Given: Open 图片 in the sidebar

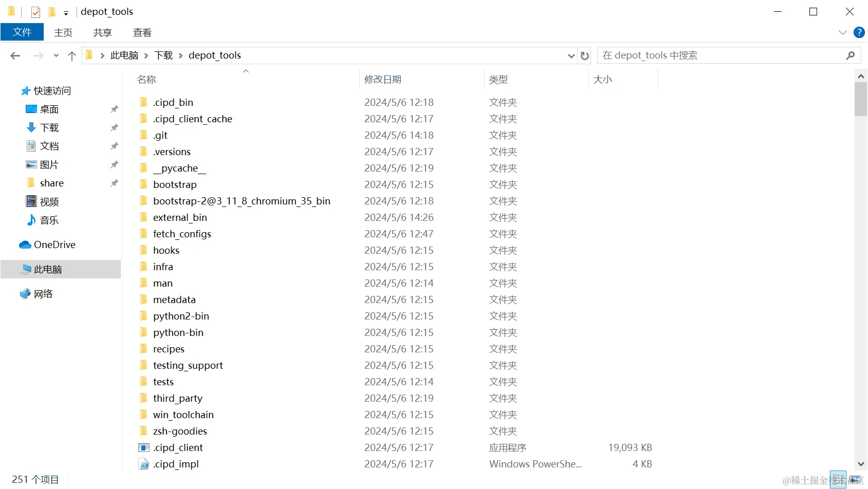Looking at the screenshot, I should (49, 165).
